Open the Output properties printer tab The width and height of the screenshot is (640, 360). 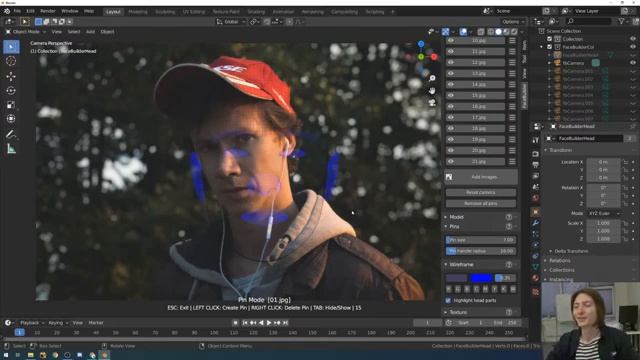536,165
